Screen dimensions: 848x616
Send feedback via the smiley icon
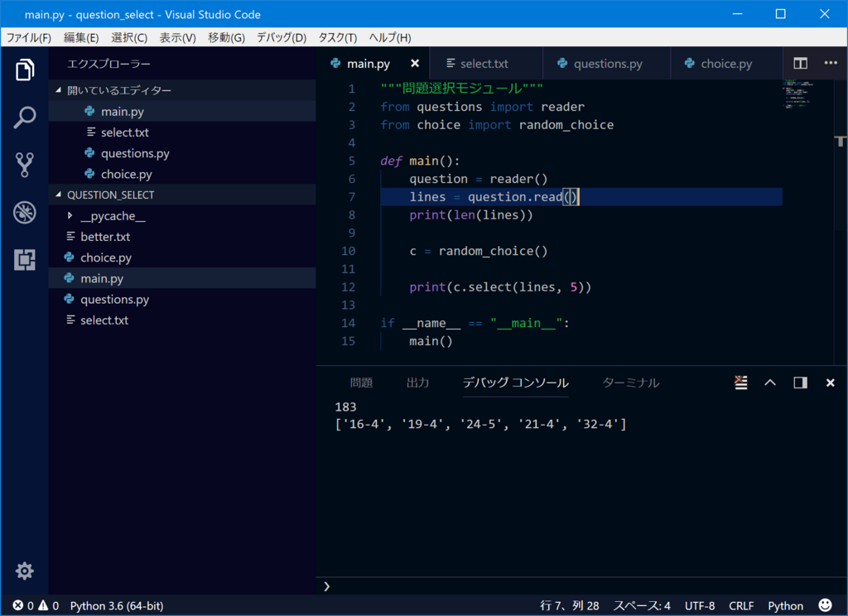click(x=826, y=605)
